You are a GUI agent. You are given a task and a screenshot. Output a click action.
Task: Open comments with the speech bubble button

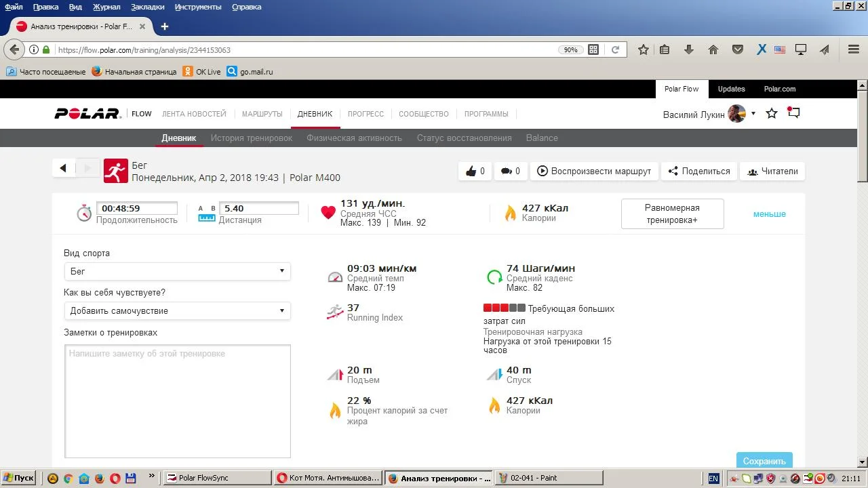point(510,171)
